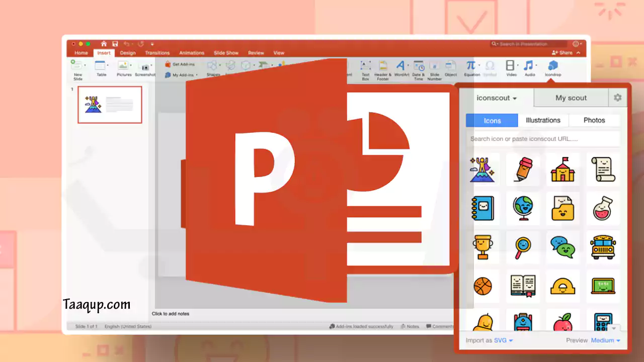The image size is (644, 362).
Task: Choose the basketball icon
Action: pos(483,286)
